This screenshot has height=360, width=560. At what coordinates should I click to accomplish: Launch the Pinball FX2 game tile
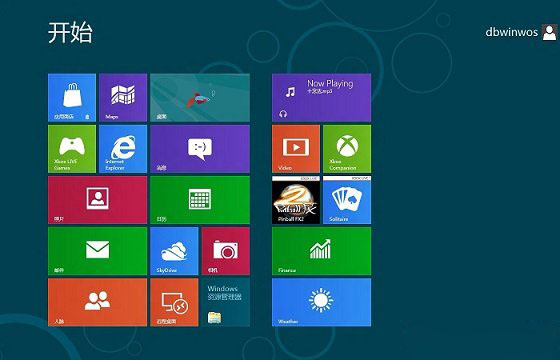(296, 200)
